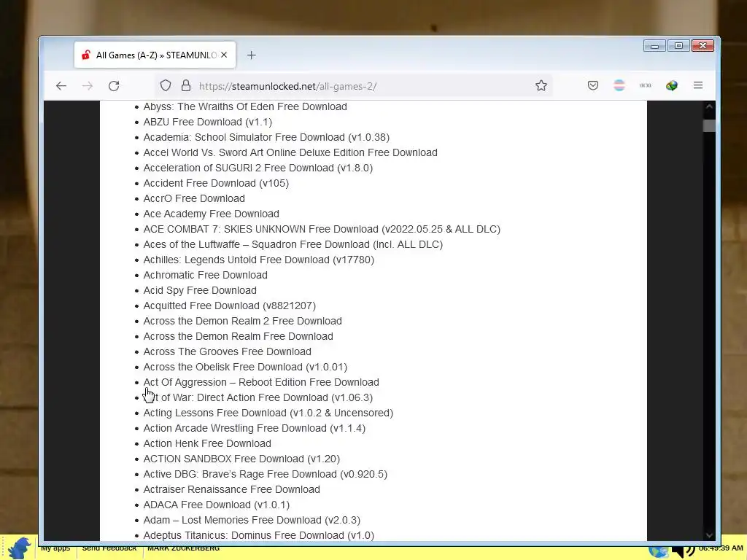The height and width of the screenshot is (560, 747).
Task: Open Ace Academy Free Download link
Action: tap(211, 214)
